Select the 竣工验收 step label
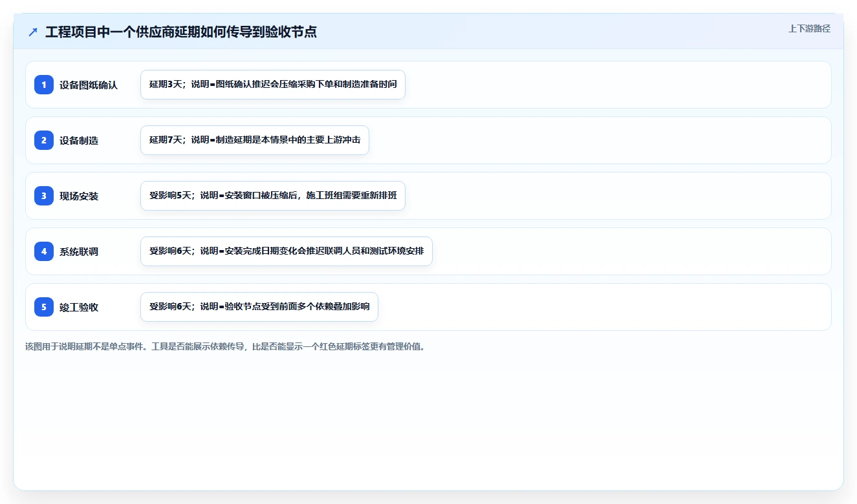857x504 pixels. [x=79, y=307]
